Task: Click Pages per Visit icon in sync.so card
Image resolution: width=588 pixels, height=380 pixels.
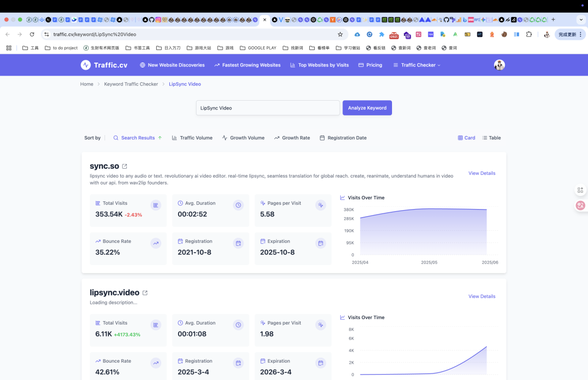Action: [x=321, y=205]
